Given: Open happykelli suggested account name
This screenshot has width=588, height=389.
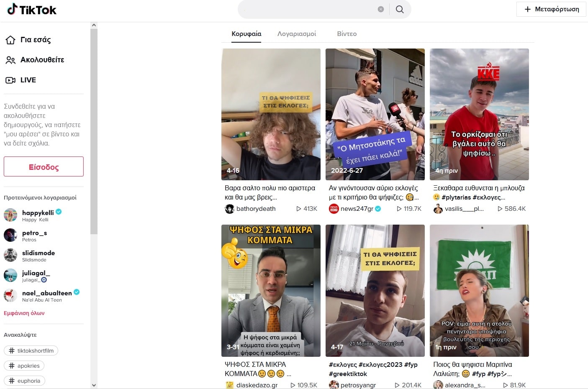Looking at the screenshot, I should (x=38, y=212).
